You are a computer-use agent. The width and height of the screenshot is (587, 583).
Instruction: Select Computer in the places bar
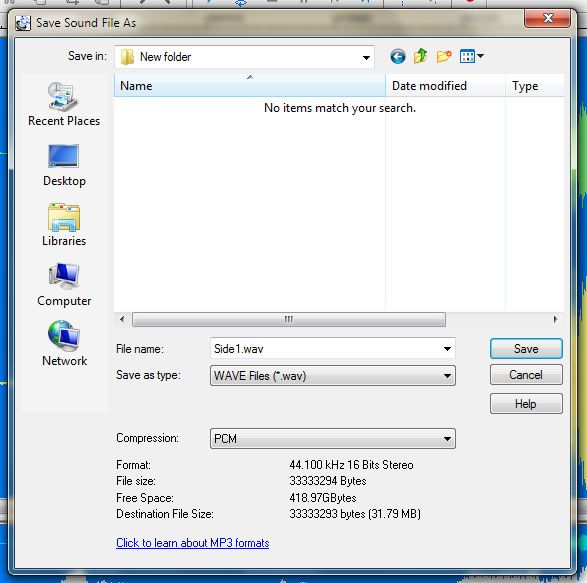(64, 285)
